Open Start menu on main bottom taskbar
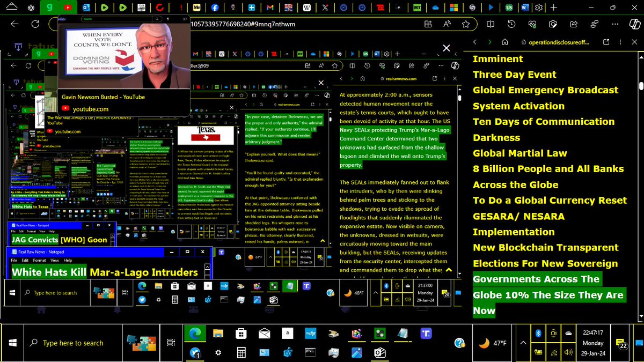Image resolution: width=644 pixels, height=362 pixels. pyautogui.click(x=12, y=343)
